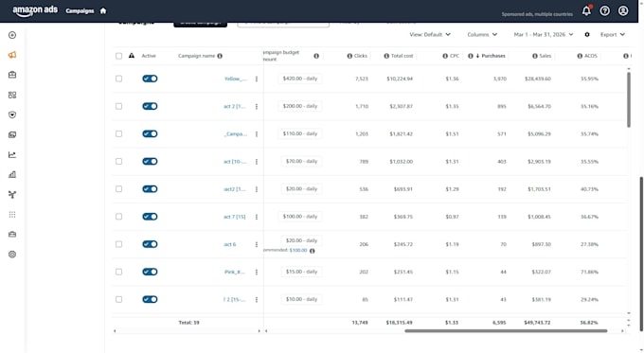Expand the Export dropdown
Screen dimensions: 644x353
613,34
